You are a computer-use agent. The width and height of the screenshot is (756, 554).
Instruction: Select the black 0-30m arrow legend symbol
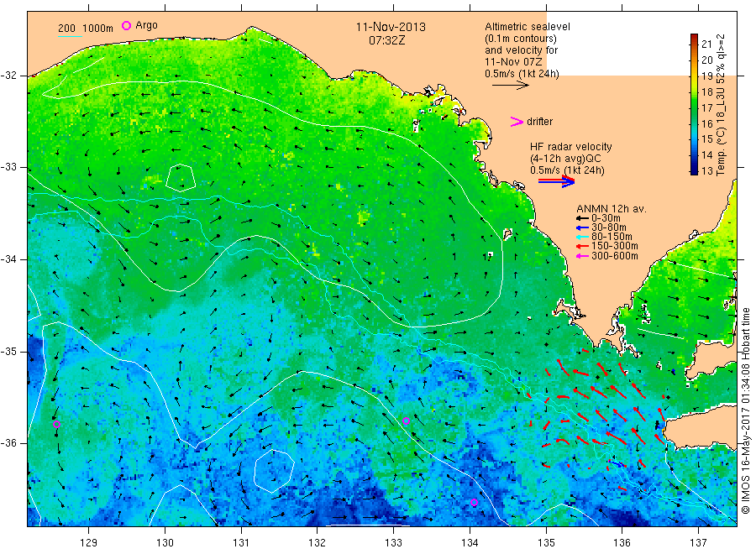582,219
